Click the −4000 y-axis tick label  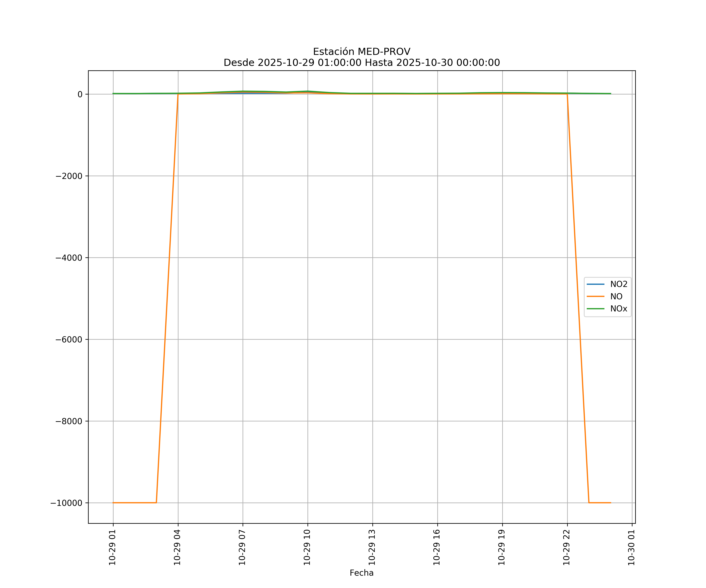point(69,258)
